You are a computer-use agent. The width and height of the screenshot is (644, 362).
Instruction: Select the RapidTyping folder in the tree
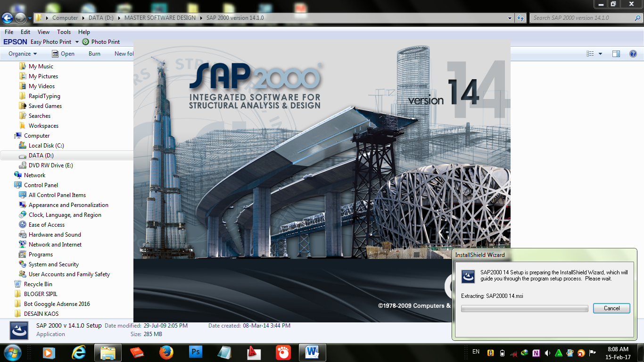coord(44,96)
